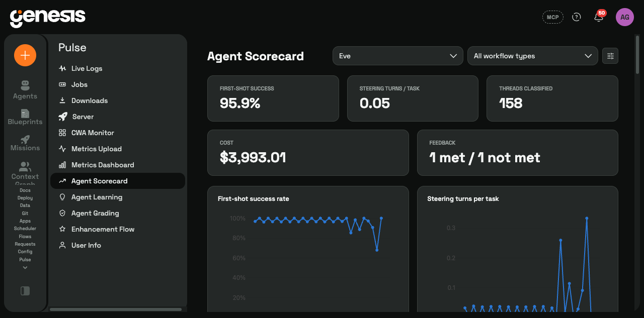Click the Steering turns per task chart title

click(463, 199)
